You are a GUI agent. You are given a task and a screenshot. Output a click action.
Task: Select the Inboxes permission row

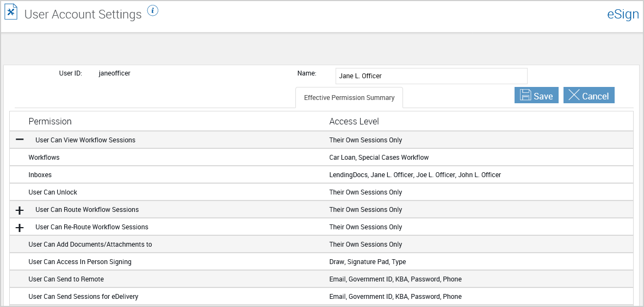[321, 175]
